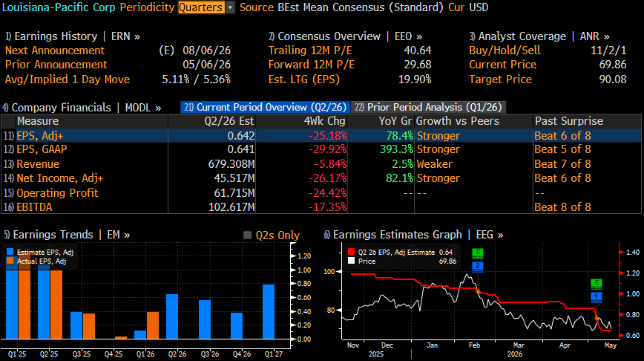Click the blue Estimate EPS, Adj legend swatch
The width and height of the screenshot is (644, 361).
click(x=10, y=252)
